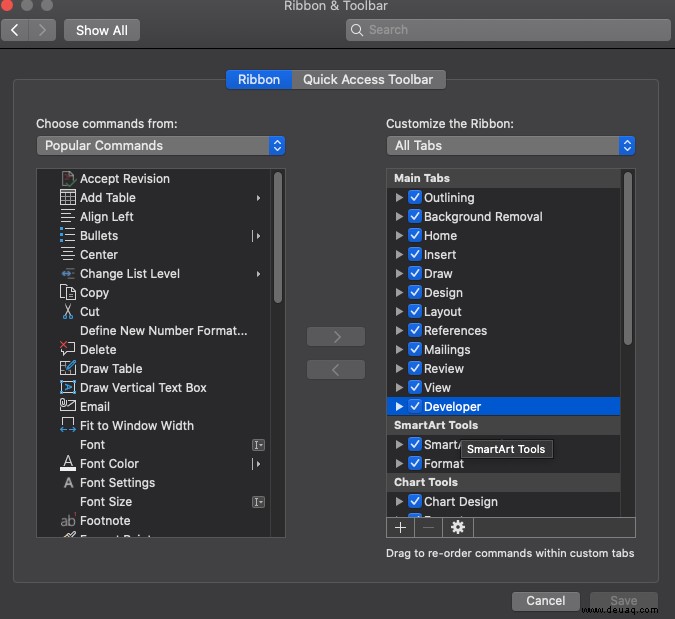The image size is (675, 619).
Task: Click the search magnifier icon
Action: (356, 30)
